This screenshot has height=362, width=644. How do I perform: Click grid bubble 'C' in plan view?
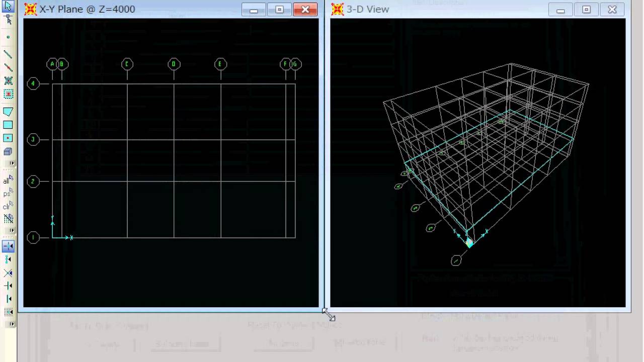pyautogui.click(x=127, y=64)
